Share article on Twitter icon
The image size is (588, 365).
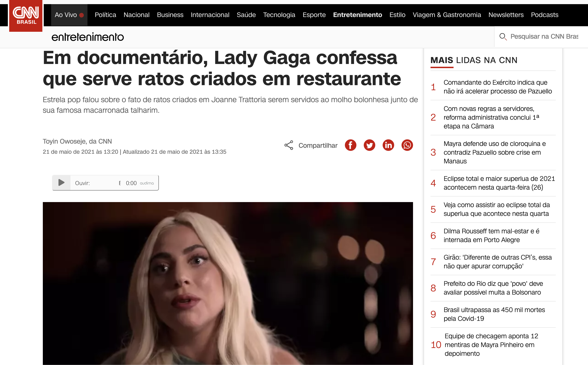pyautogui.click(x=369, y=145)
